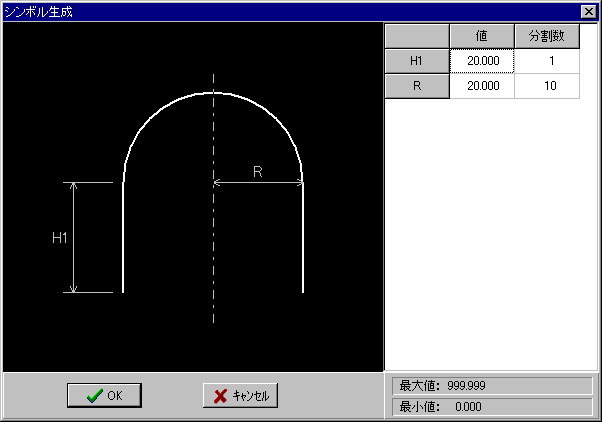Screen dimensions: 602x422
Task: Click the R row header
Action: click(417, 86)
